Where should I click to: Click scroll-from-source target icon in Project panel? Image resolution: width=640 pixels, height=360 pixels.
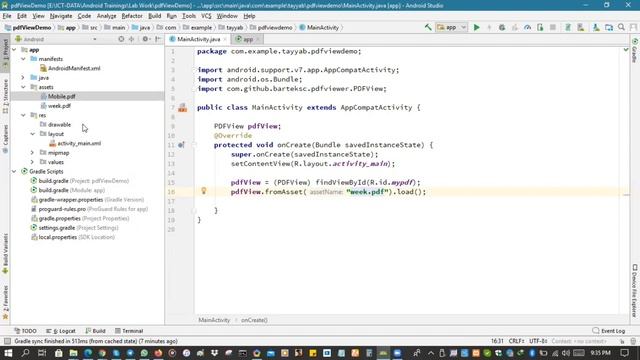121,39
